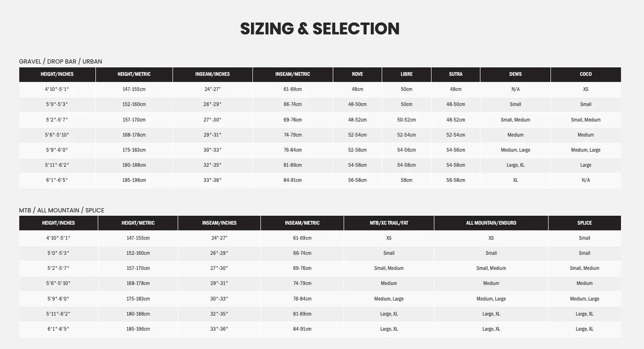Click the 50-52cm cell under LIBRE
Screen dimensions: 644x349
[406, 120]
